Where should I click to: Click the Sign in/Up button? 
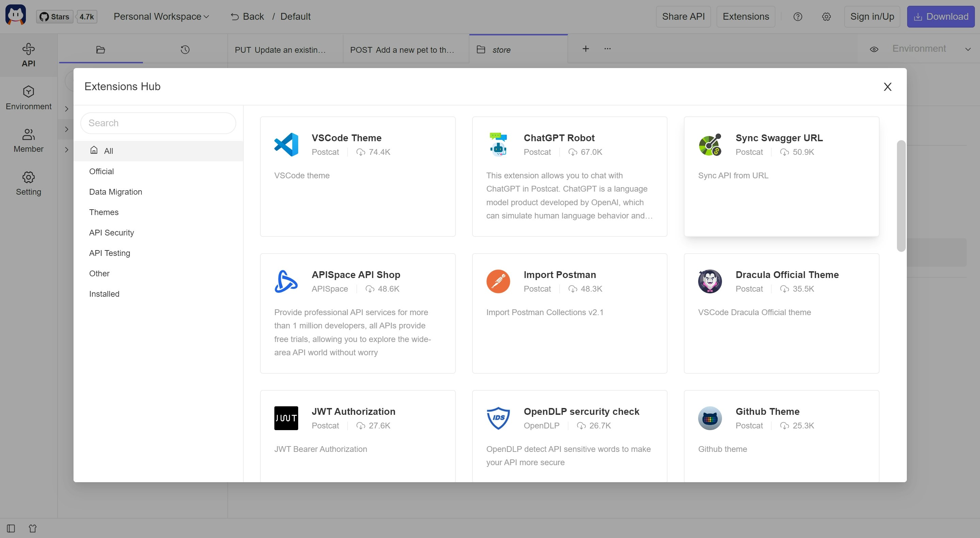[872, 17]
